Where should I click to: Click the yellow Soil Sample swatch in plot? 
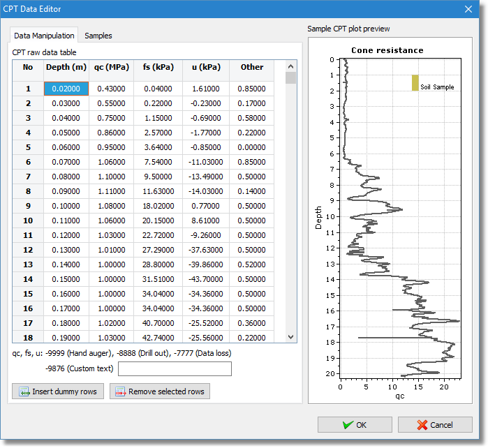[415, 83]
